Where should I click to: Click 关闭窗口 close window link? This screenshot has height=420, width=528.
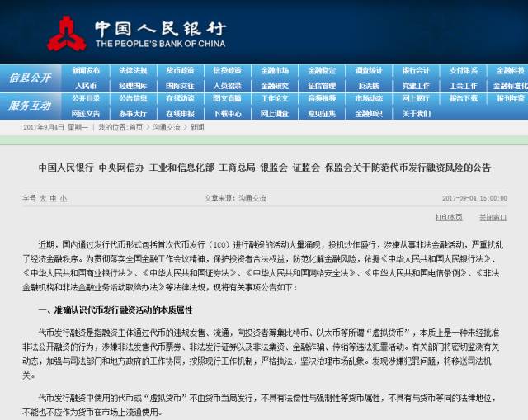[x=493, y=217]
